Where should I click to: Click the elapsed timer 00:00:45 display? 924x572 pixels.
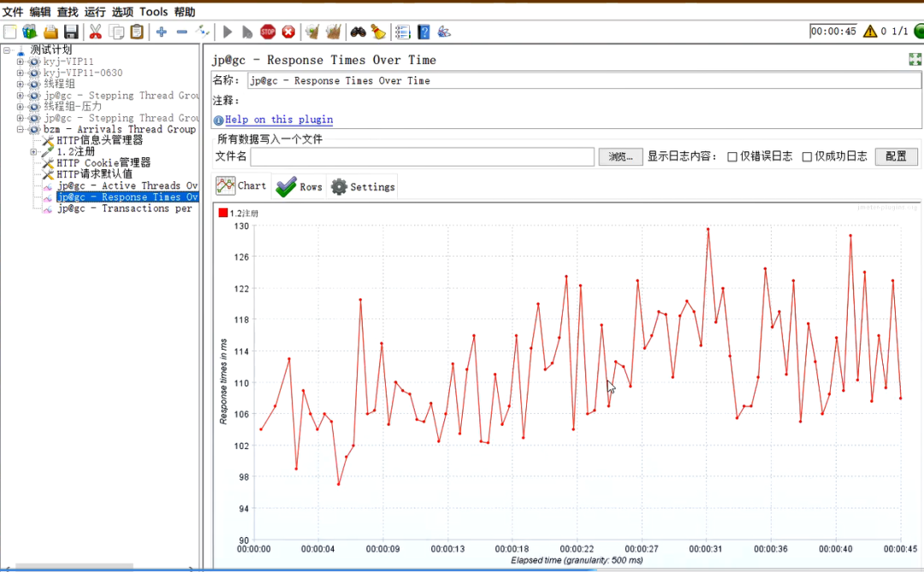[833, 32]
